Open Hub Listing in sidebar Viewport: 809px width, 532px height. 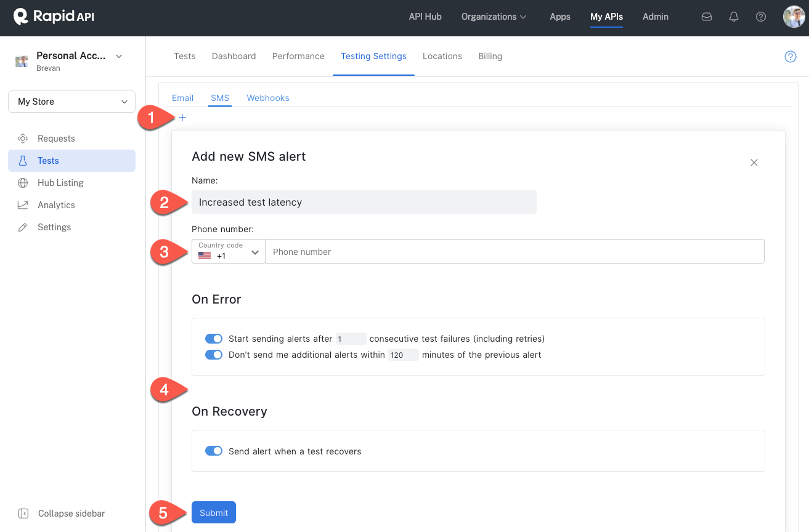pos(60,183)
